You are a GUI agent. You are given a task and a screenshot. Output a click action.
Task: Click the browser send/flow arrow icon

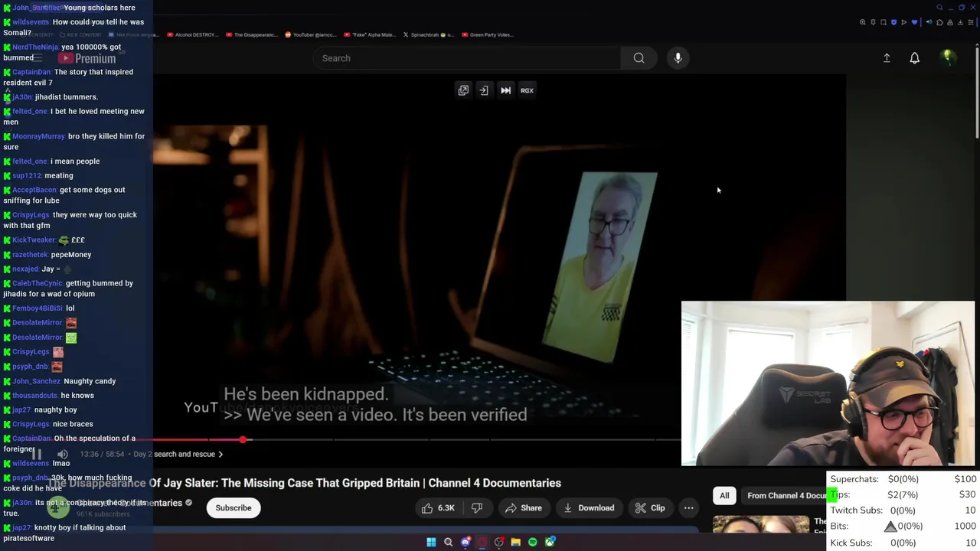pos(904,22)
